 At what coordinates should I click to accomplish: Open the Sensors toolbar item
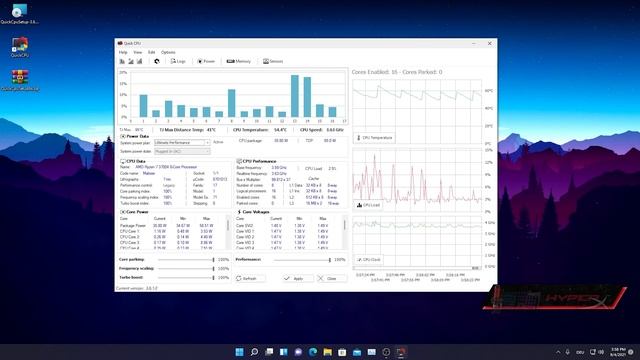pyautogui.click(x=273, y=61)
